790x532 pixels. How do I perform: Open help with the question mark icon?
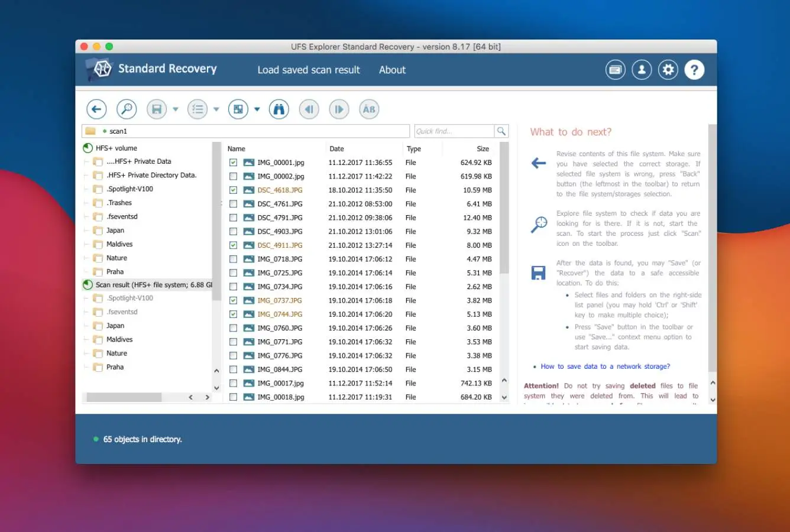(x=694, y=70)
